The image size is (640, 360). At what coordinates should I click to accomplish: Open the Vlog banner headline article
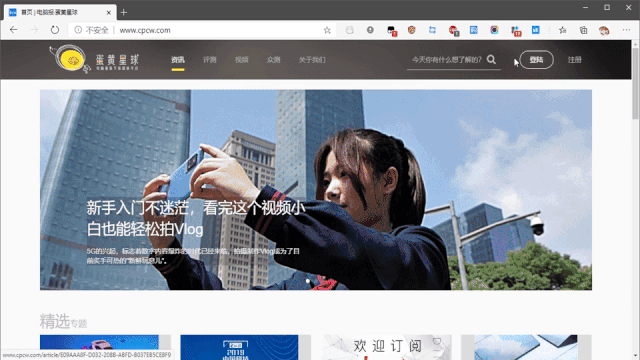pyautogui.click(x=196, y=219)
